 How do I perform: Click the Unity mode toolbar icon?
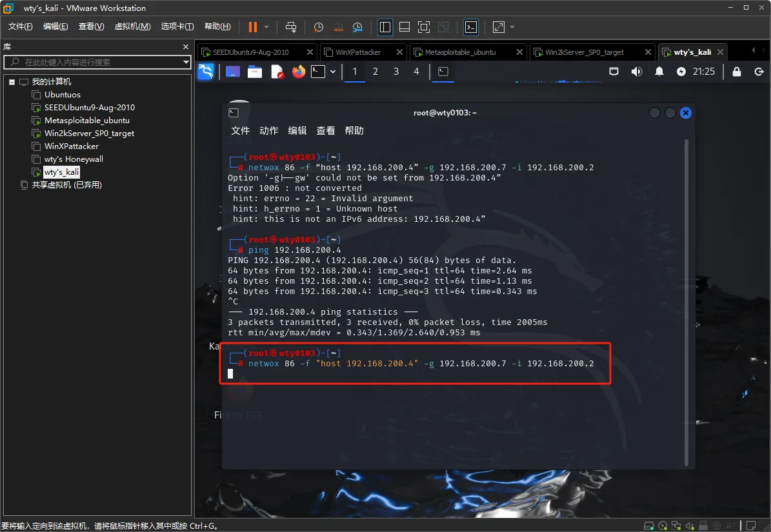point(443,27)
